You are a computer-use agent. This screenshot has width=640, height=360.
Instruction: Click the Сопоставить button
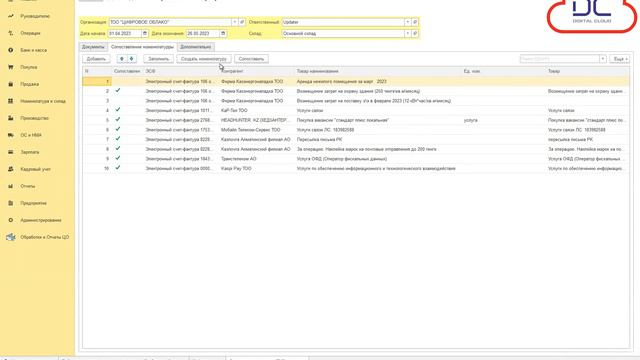pos(251,59)
